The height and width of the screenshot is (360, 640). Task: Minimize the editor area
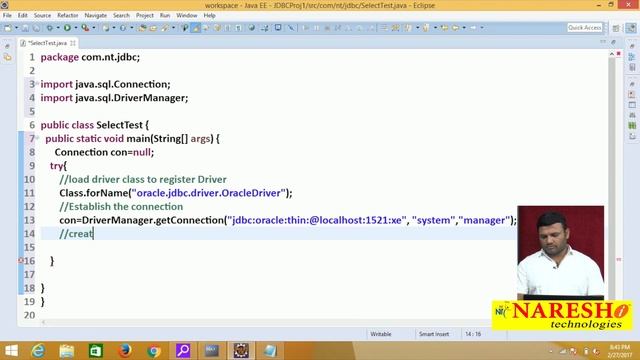(x=603, y=42)
